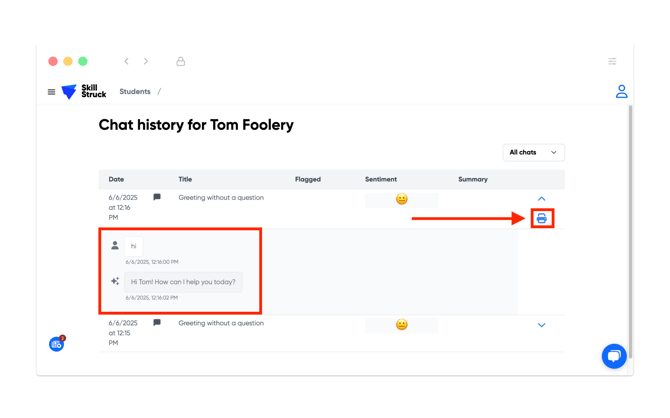Open the blue chat support bubble
The height and width of the screenshot is (418, 670).
614,356
